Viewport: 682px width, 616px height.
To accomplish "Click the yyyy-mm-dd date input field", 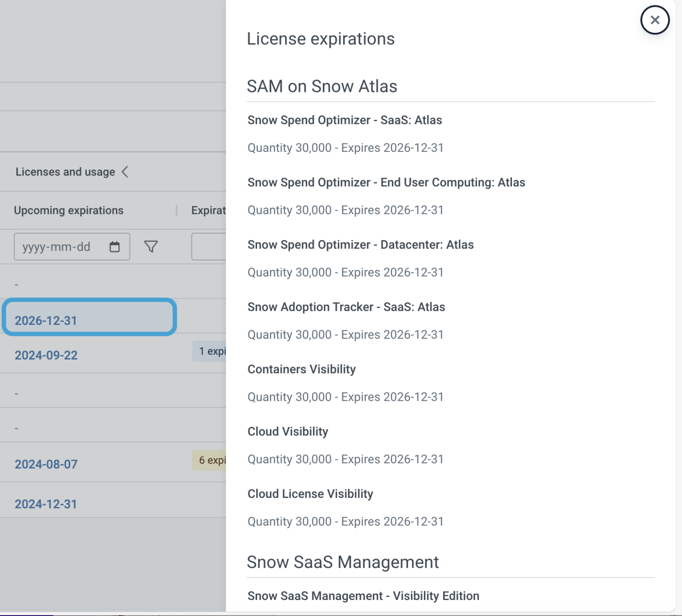I will point(62,247).
